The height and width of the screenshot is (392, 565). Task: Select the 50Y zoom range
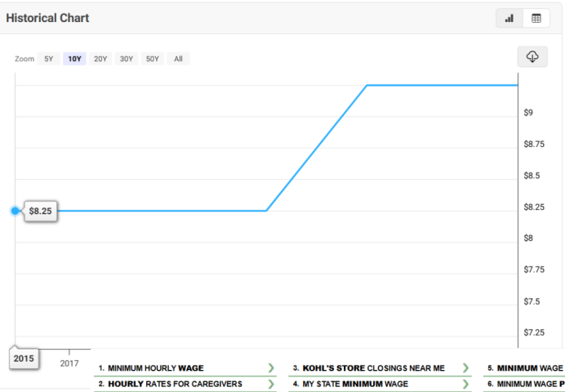(153, 59)
